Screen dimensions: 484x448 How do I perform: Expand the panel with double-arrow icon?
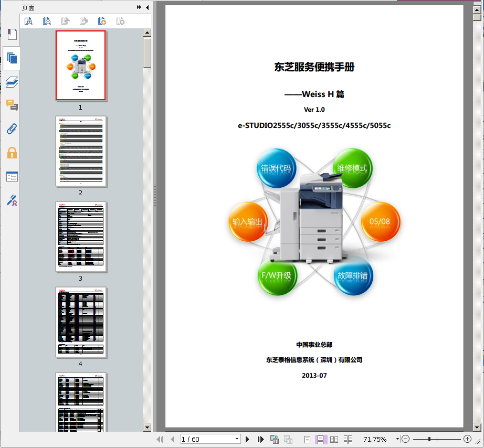(x=139, y=7)
